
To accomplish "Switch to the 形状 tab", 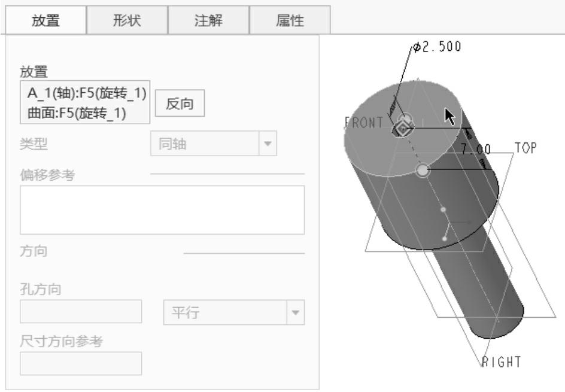I will pyautogui.click(x=127, y=20).
